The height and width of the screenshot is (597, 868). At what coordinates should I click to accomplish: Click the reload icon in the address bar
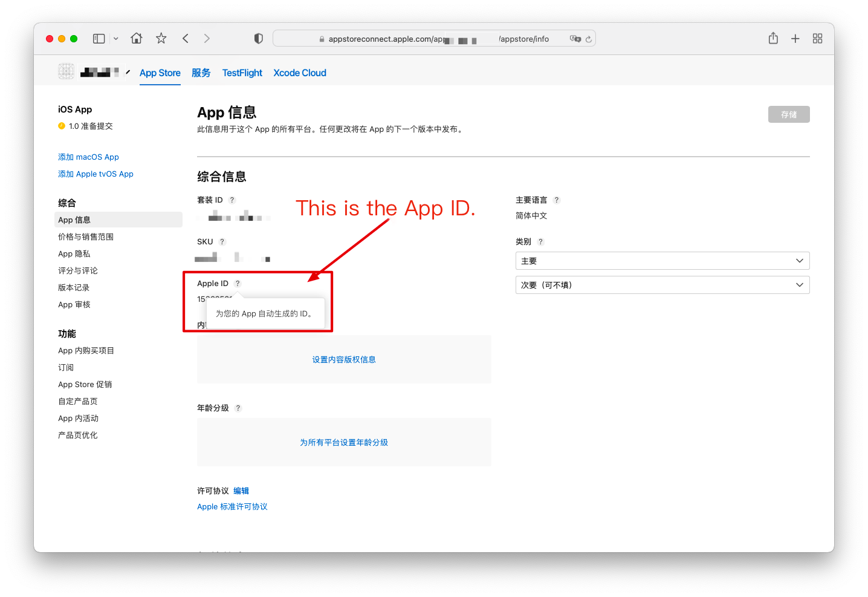click(589, 38)
